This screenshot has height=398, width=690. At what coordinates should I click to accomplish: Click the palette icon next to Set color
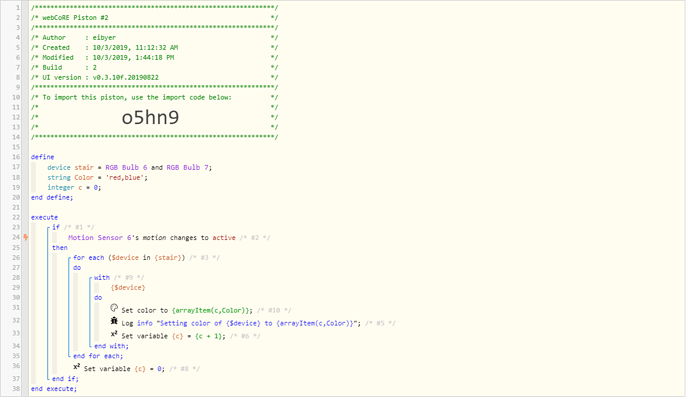[114, 308]
